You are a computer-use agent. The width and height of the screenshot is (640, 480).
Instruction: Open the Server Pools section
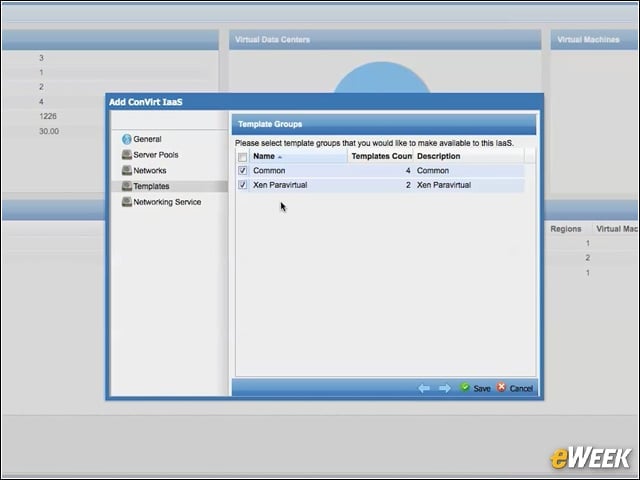pyautogui.click(x=156, y=155)
